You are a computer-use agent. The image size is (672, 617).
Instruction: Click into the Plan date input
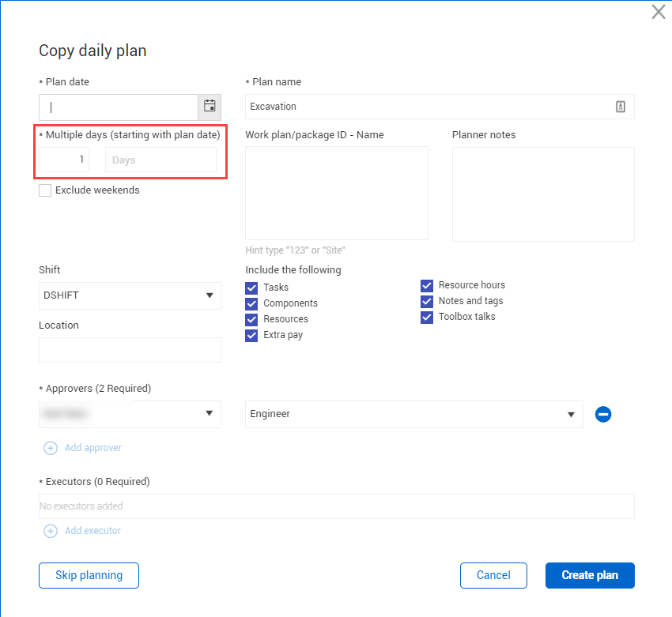118,107
